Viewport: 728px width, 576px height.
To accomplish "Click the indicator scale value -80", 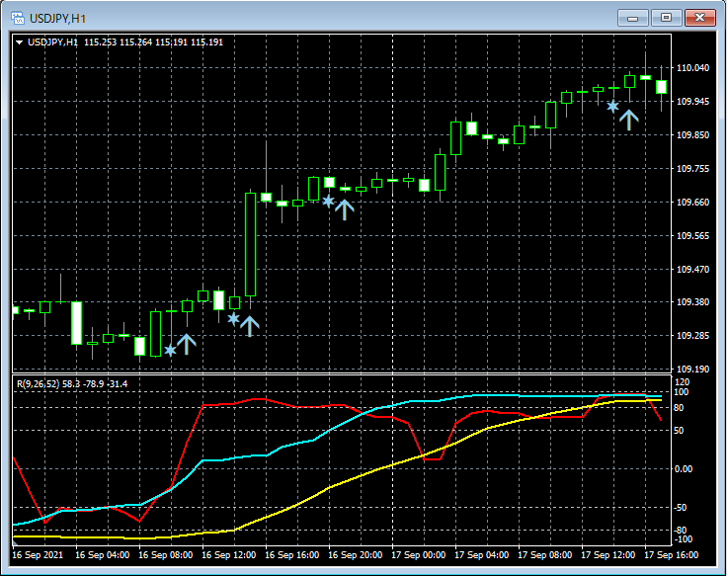I will click(x=681, y=530).
